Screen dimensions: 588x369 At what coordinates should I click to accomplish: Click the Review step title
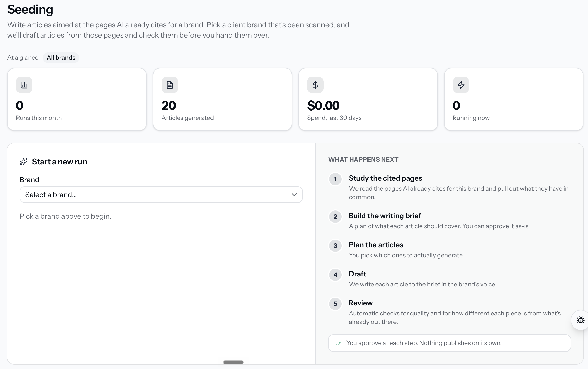(361, 303)
